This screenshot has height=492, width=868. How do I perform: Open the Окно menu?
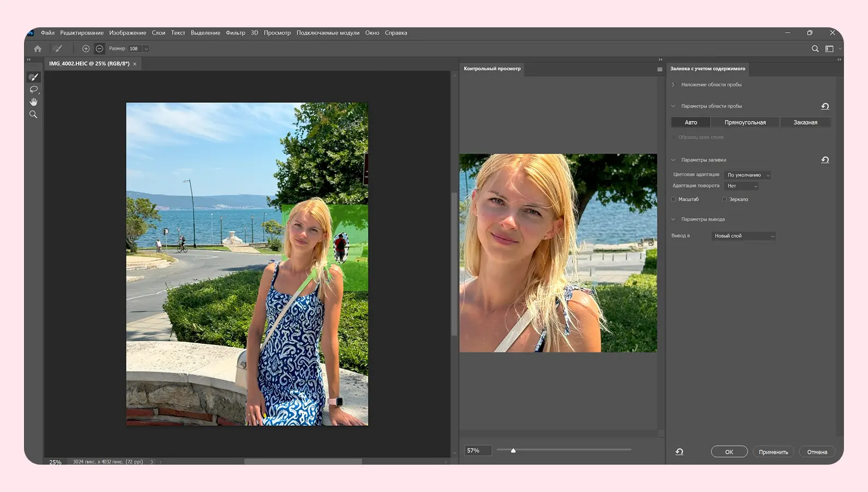point(372,33)
